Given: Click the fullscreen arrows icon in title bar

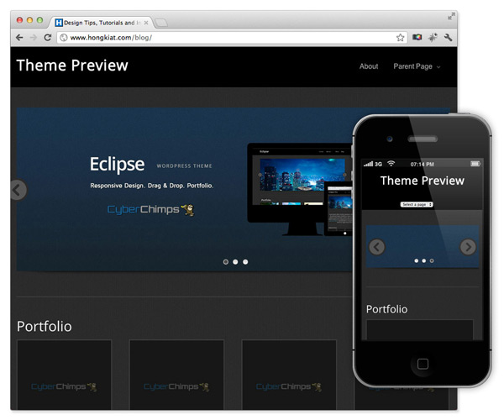Looking at the screenshot, I should pos(451,16).
